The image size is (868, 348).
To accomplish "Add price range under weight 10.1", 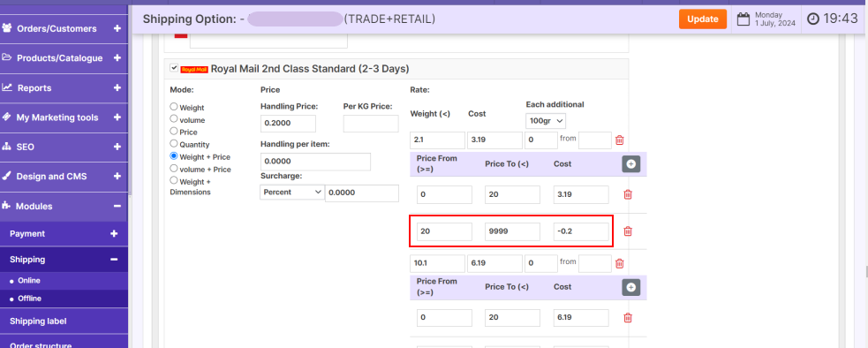I will (631, 287).
